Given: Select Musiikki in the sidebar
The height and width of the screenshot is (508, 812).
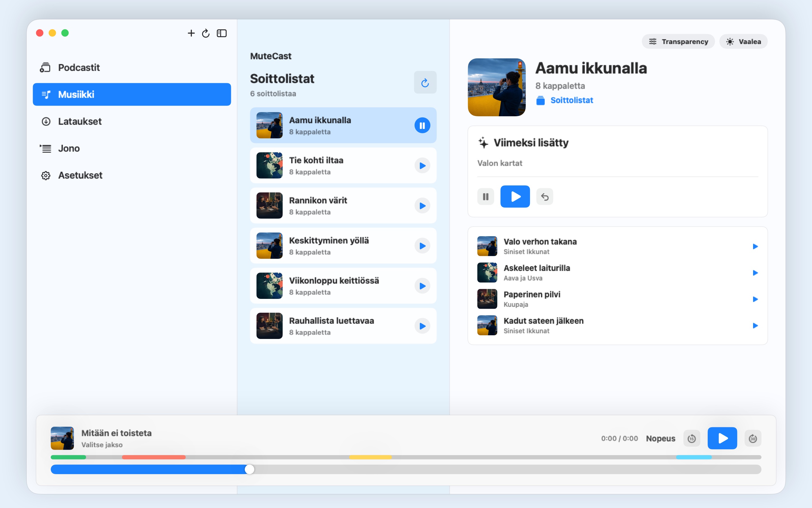Looking at the screenshot, I should click(132, 95).
